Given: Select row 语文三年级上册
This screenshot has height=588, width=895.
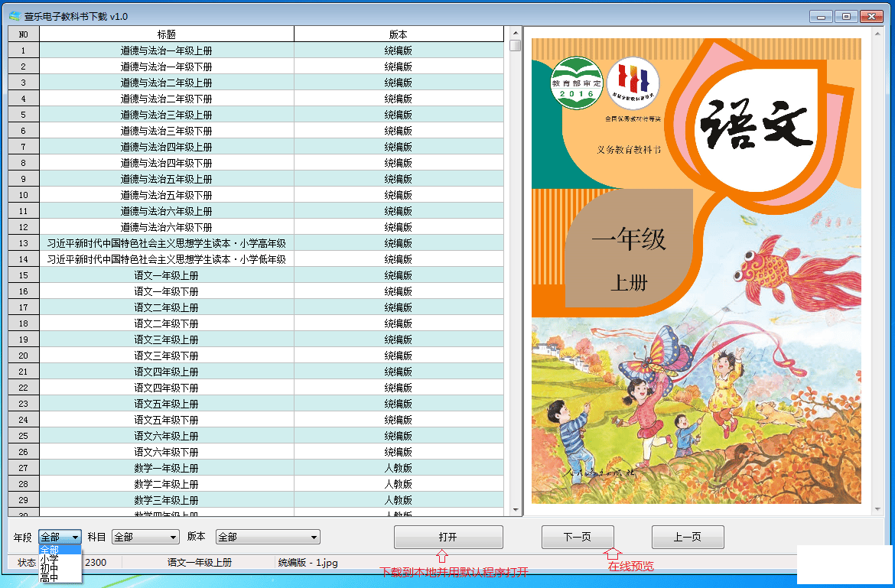Looking at the screenshot, I should pyautogui.click(x=255, y=339).
